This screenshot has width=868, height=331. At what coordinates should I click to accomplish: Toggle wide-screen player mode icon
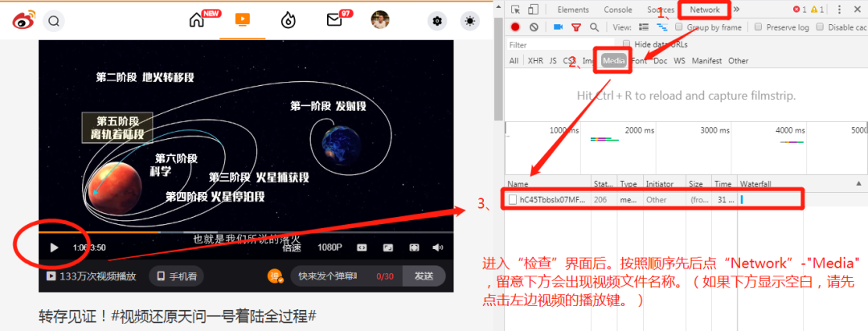(362, 247)
